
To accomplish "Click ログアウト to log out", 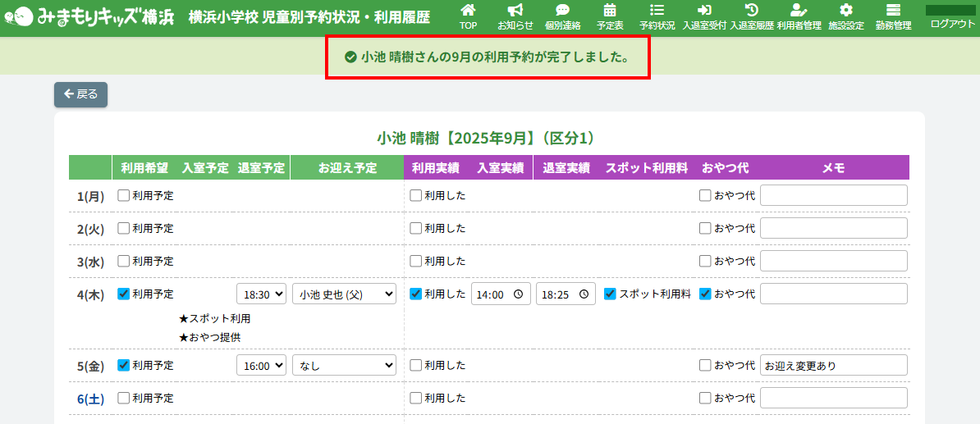I will 952,24.
